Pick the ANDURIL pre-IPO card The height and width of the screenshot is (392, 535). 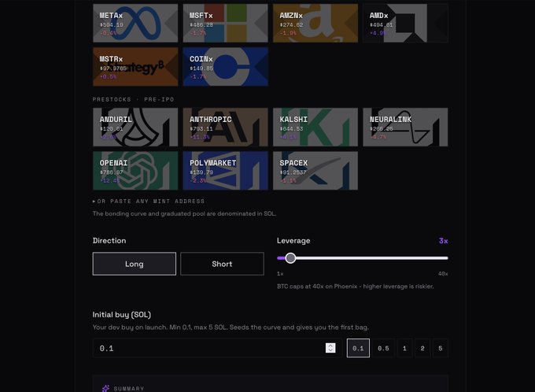(x=135, y=127)
